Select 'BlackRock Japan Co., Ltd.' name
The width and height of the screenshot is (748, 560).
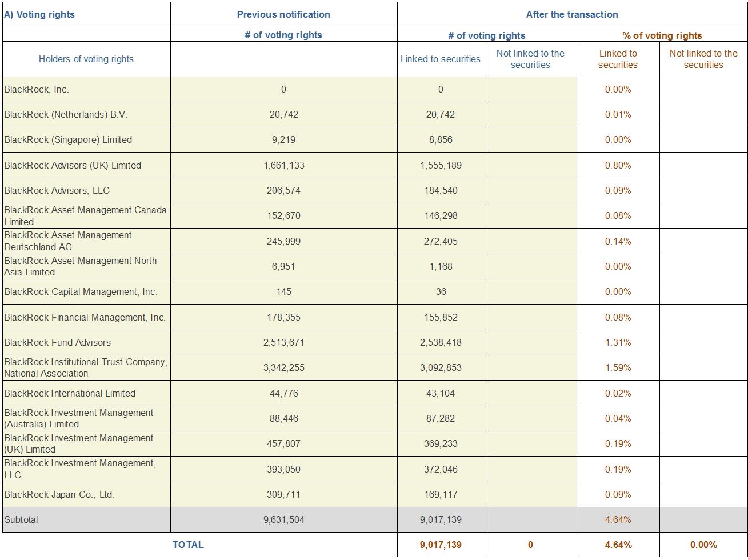pos(59,494)
